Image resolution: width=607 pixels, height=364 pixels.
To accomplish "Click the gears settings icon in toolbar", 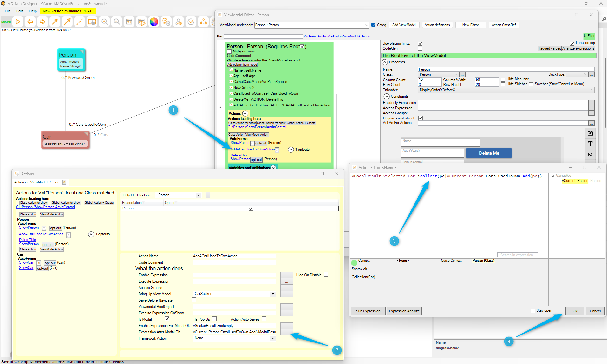I will point(166,22).
